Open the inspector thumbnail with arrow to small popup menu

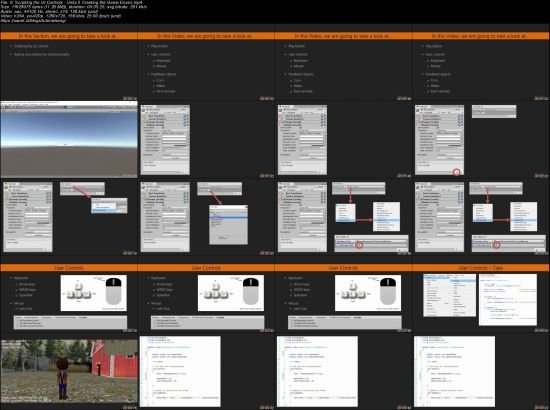[69, 217]
